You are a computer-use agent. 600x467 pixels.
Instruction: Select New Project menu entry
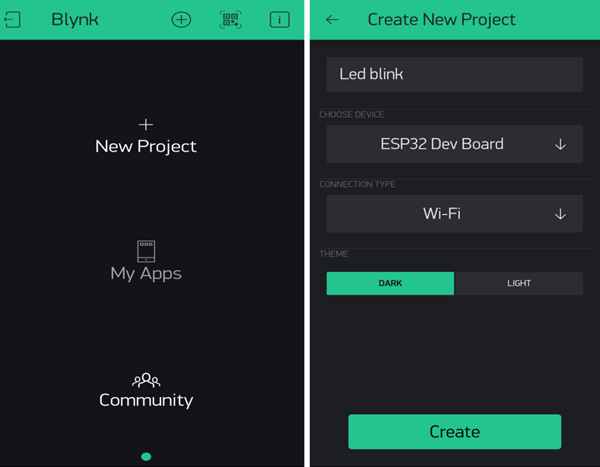click(146, 146)
